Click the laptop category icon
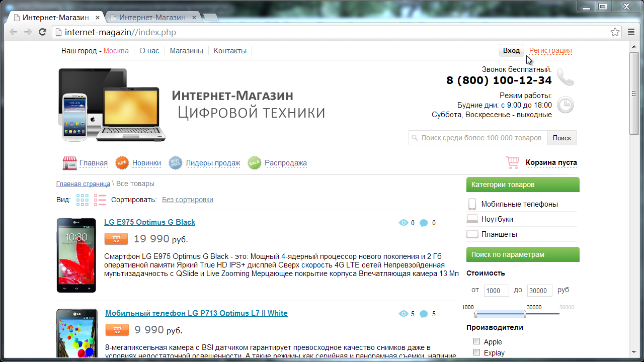Image resolution: width=644 pixels, height=362 pixels. pos(472,219)
